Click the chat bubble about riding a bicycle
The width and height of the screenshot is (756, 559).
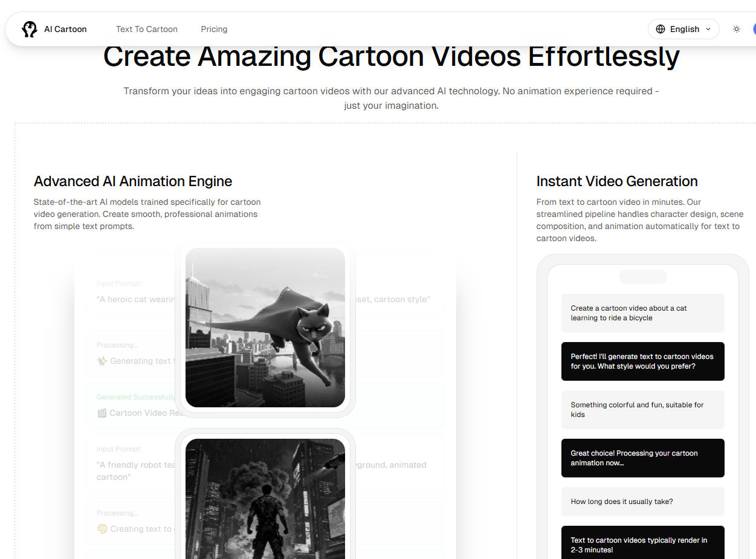642,312
